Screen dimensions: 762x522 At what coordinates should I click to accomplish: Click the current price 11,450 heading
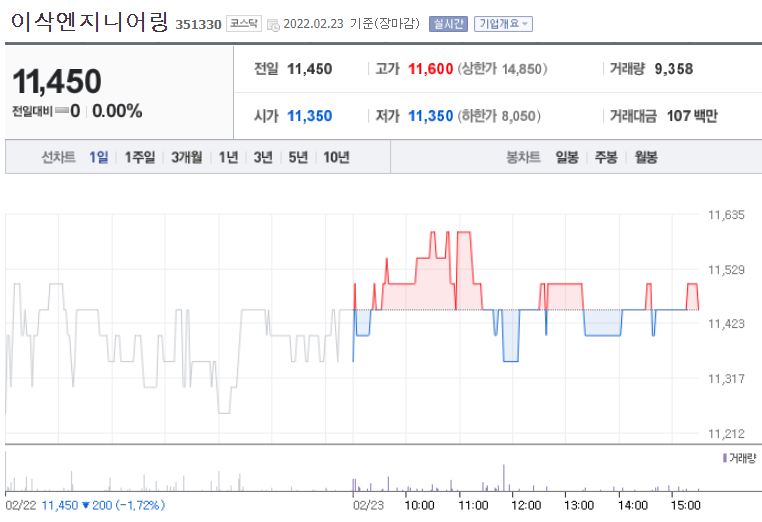57,81
